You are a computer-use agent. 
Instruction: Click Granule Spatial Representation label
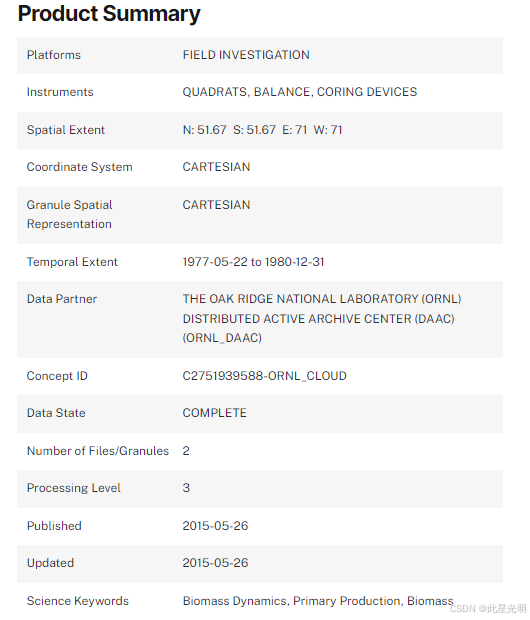(x=70, y=214)
